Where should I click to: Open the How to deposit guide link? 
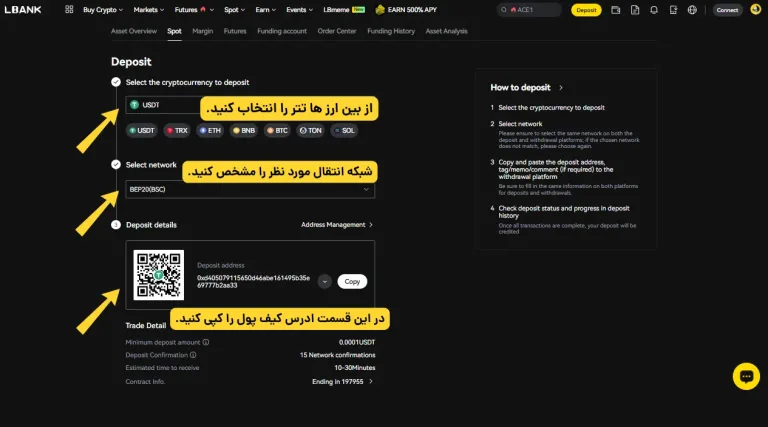[x=527, y=88]
